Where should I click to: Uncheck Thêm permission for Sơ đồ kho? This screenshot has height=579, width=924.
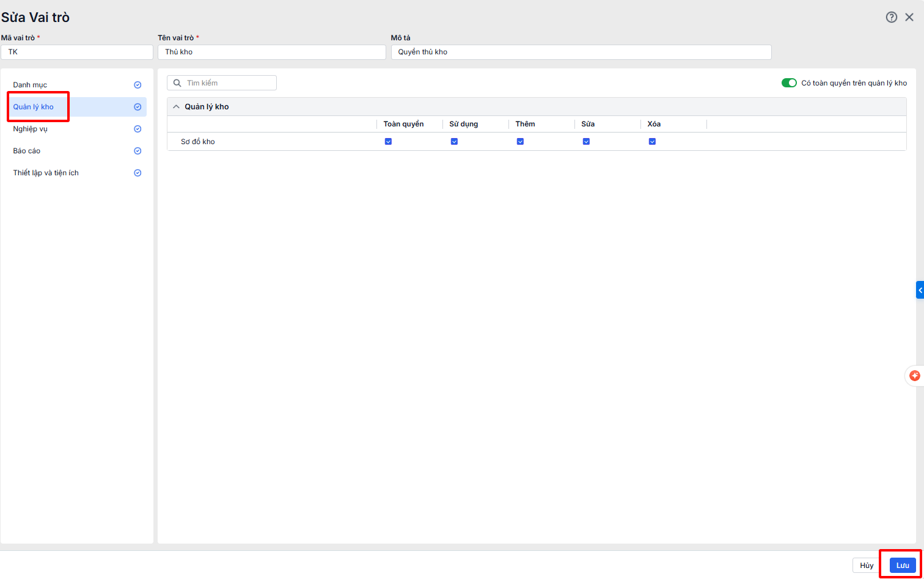tap(520, 142)
